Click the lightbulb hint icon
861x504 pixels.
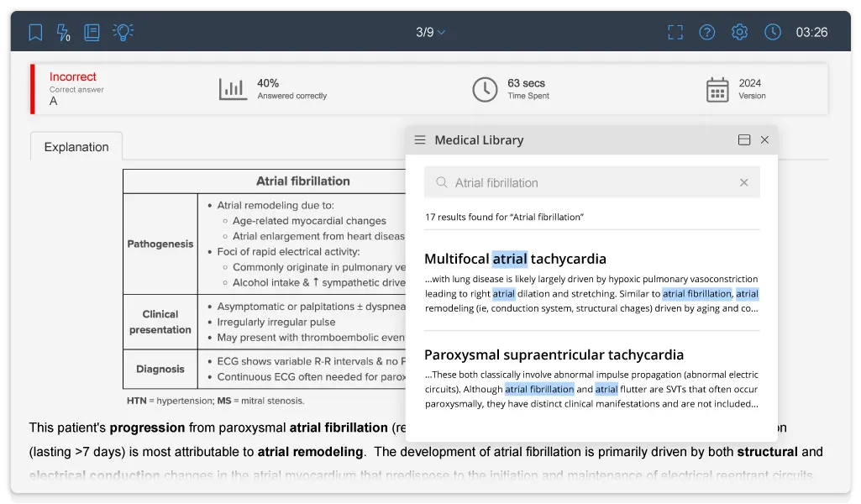click(123, 33)
